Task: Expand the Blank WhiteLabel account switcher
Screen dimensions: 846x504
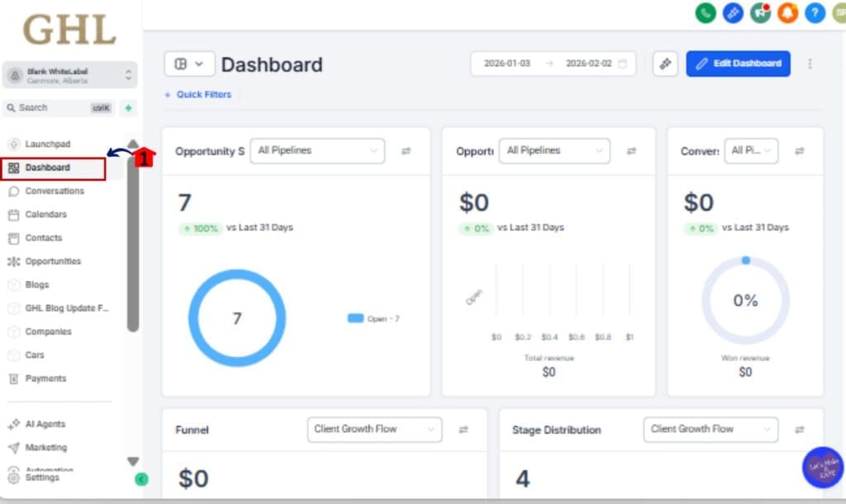Action: pos(69,75)
